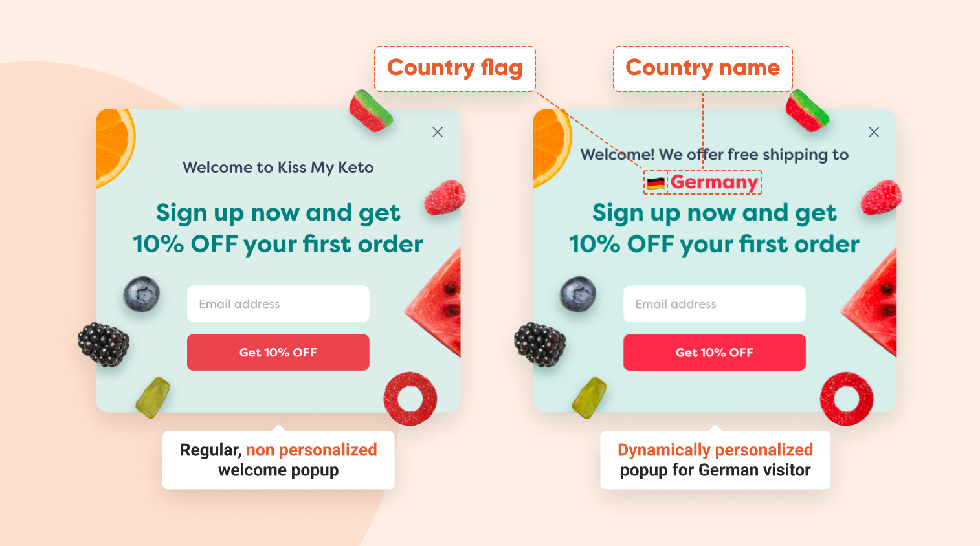Click the blueberry image on the right popup
Viewport: 980px width, 546px height.
click(x=578, y=294)
